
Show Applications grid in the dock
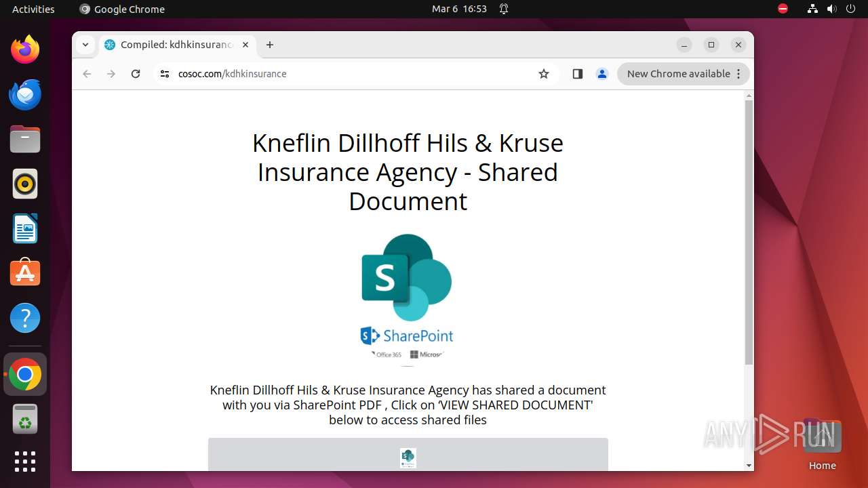(x=25, y=462)
